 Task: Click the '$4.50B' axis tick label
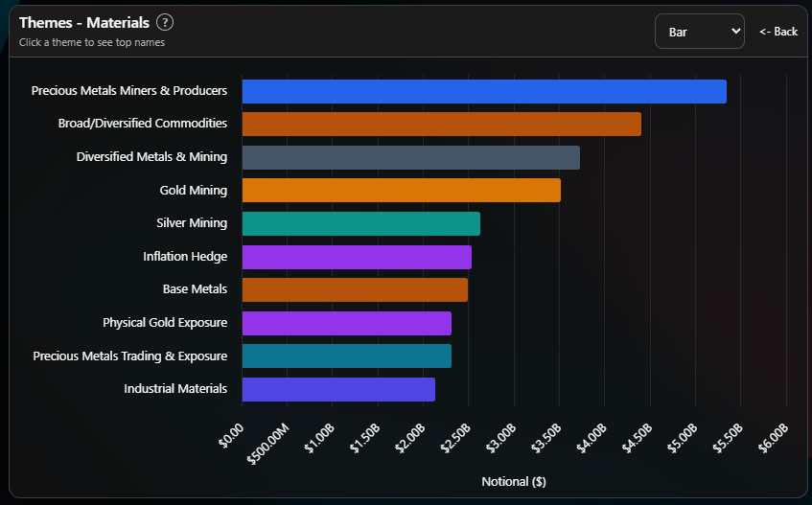pos(637,438)
